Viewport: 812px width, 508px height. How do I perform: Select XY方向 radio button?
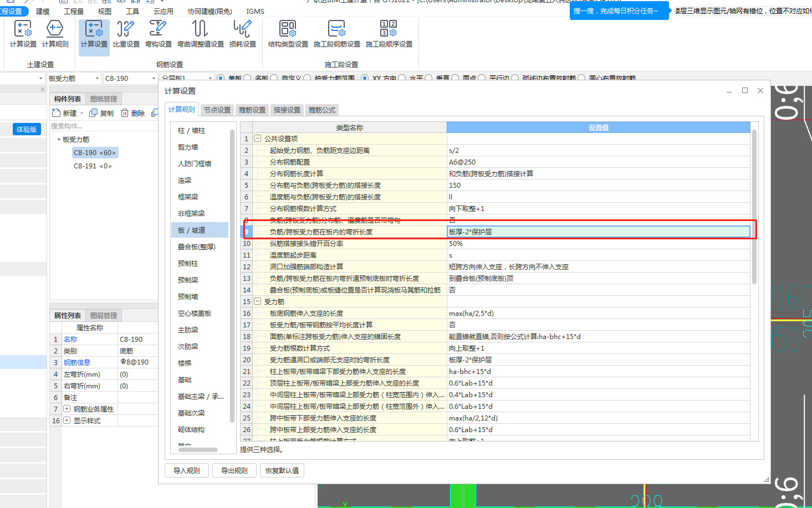click(365, 78)
